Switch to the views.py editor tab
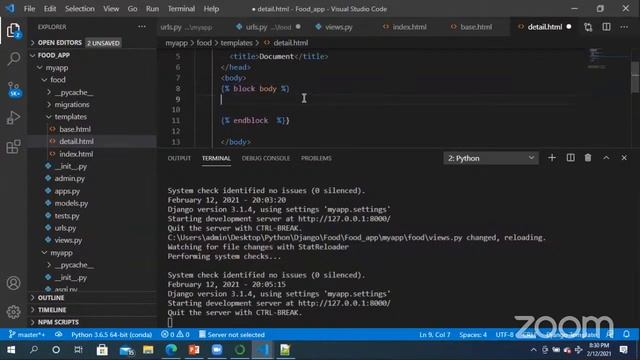The height and width of the screenshot is (360, 640). 338,27
